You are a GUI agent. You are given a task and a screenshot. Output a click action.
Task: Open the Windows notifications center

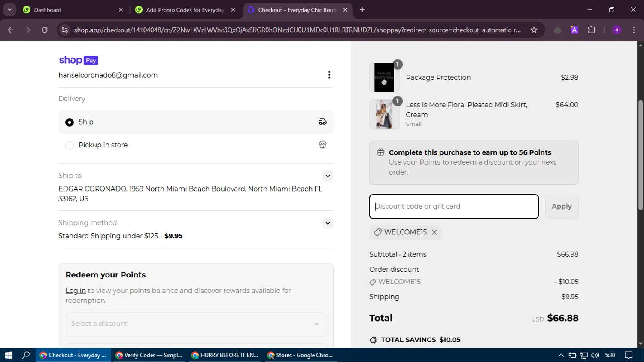[x=629, y=355]
